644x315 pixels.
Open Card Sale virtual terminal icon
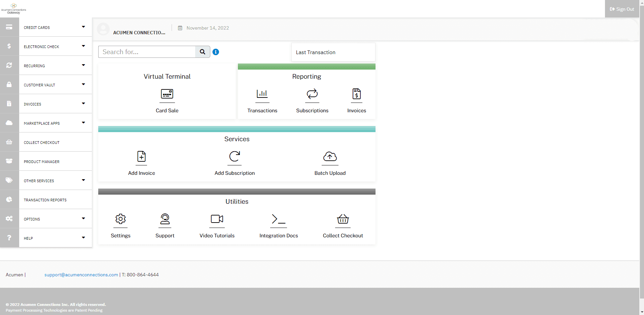pos(167,94)
